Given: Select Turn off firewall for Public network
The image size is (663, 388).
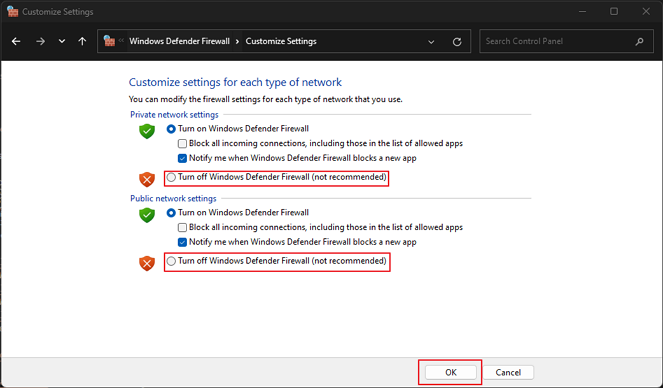Looking at the screenshot, I should (x=171, y=261).
